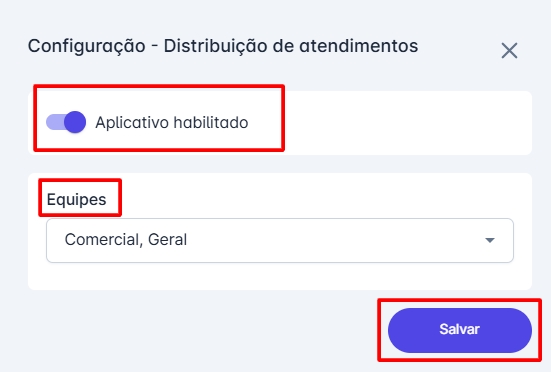Viewport: 551px width, 372px height.
Task: Toggle off the purple app-enabled knob
Action: click(x=75, y=122)
